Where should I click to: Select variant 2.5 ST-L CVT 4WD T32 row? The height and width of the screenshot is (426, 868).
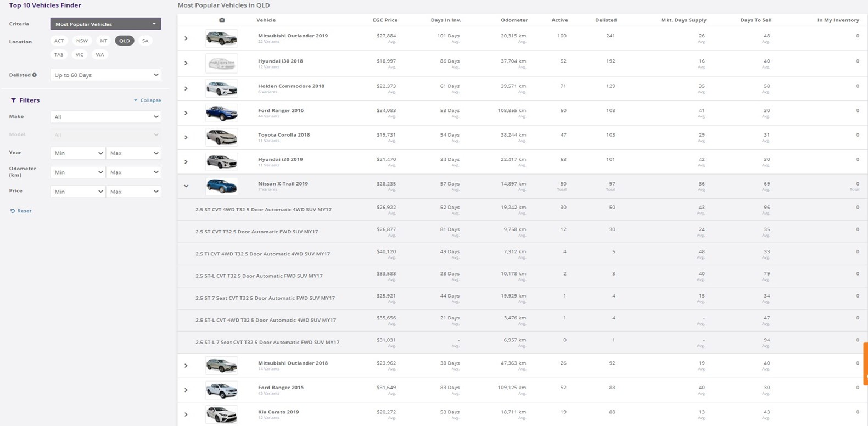(522, 320)
